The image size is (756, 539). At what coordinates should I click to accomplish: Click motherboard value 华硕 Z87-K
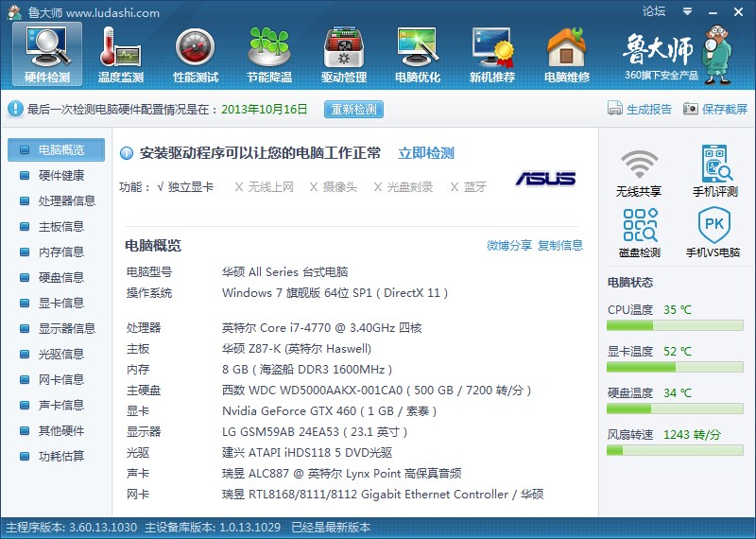pyautogui.click(x=297, y=349)
